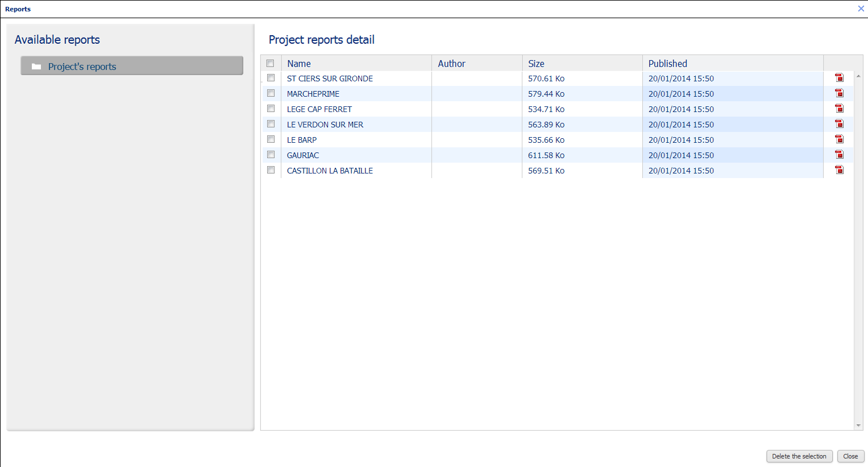Click published date of MARCHEPRIME row

coord(681,94)
